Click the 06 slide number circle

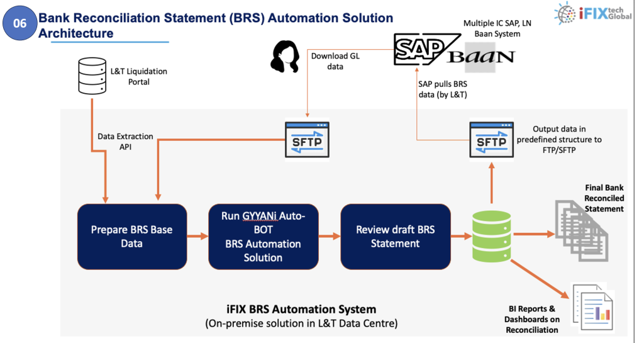19,23
